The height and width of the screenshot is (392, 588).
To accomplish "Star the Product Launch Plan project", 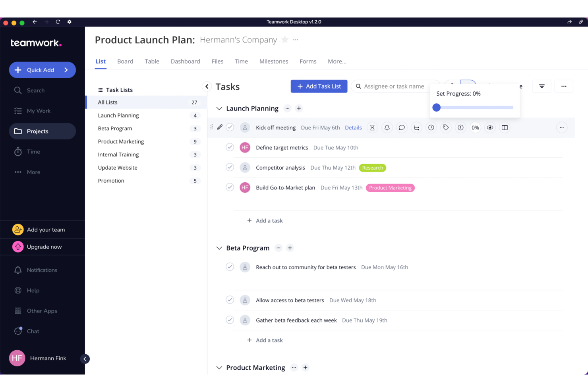I will click(285, 40).
